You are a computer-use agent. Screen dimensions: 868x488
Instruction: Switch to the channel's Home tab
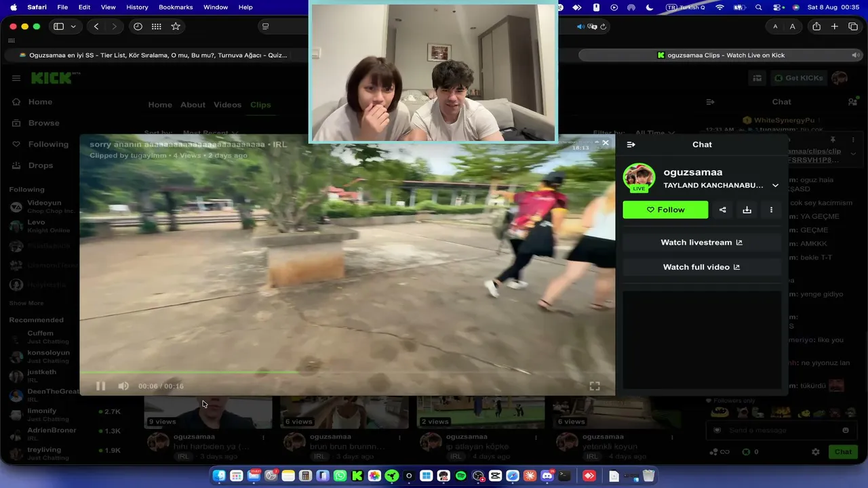tap(160, 104)
